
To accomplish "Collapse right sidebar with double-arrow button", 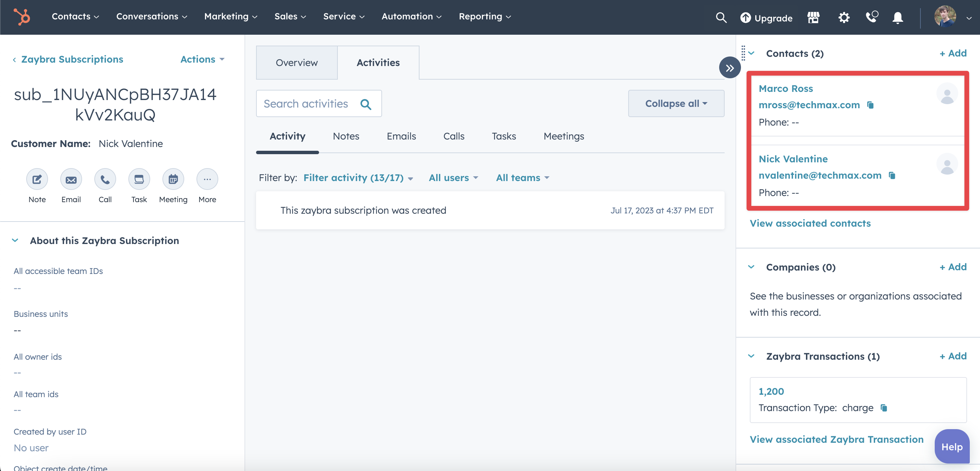I will 730,68.
